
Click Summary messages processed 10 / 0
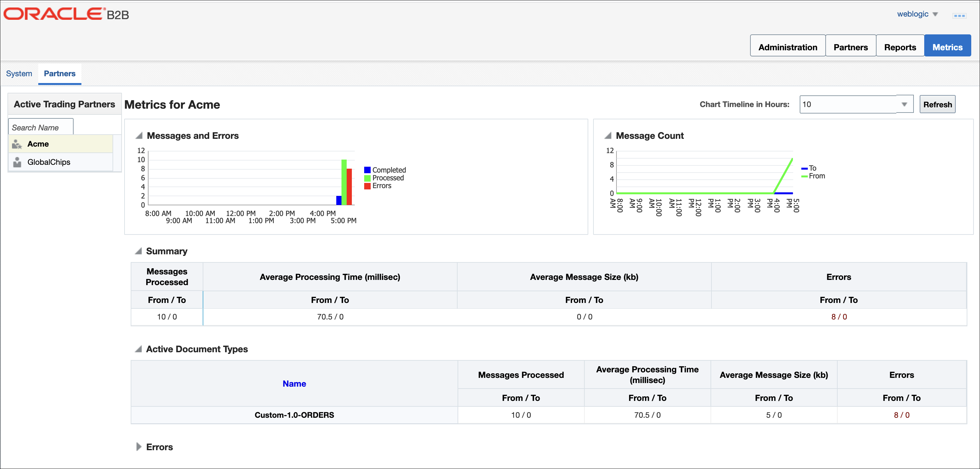tap(167, 317)
